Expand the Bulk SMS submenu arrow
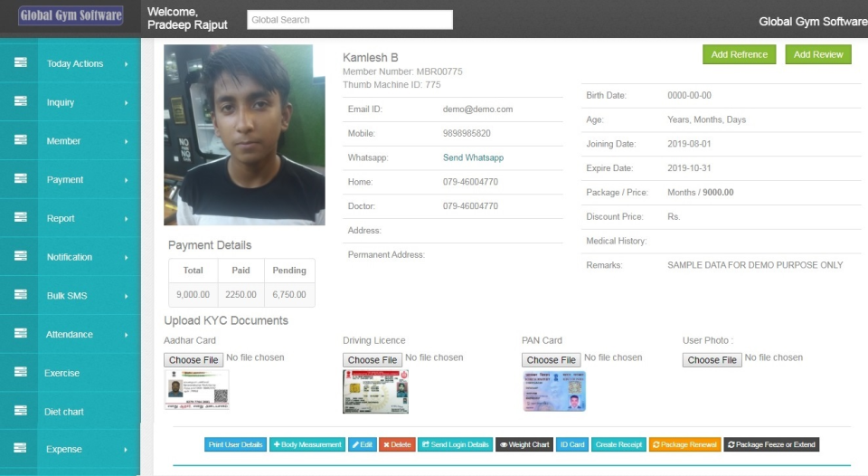This screenshot has width=868, height=476. [x=127, y=297]
